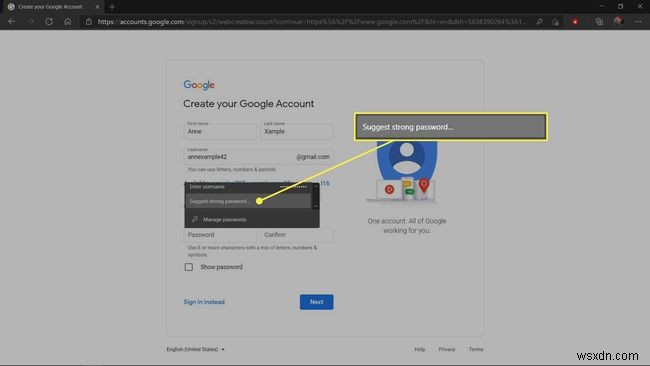Click 'One account. All of Google' text
This screenshot has height=366, width=650.
(x=407, y=221)
